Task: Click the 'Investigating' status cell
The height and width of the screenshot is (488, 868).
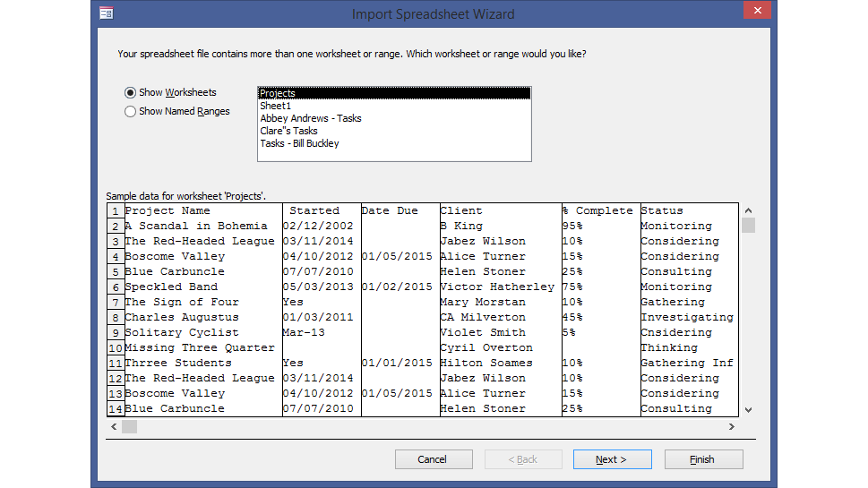Action: [689, 317]
